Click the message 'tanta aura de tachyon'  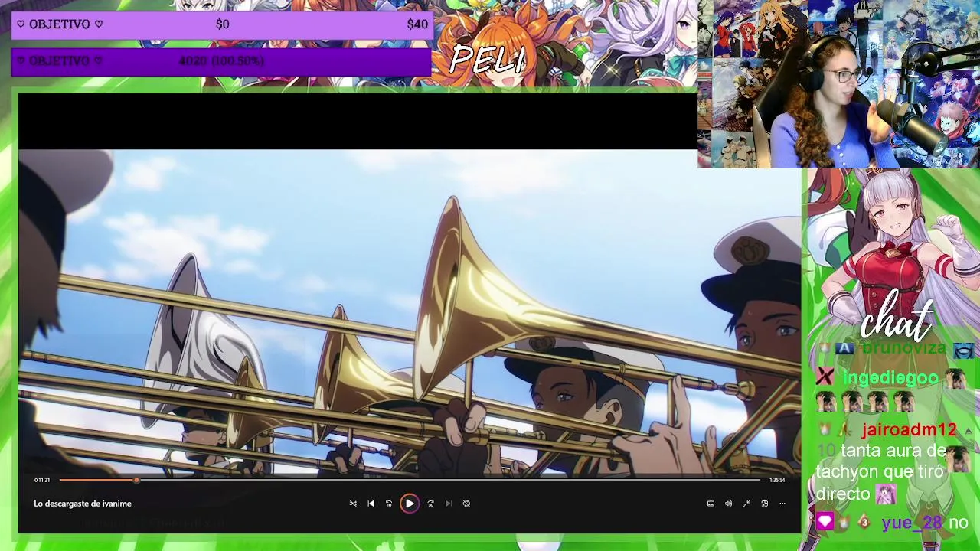[880, 472]
